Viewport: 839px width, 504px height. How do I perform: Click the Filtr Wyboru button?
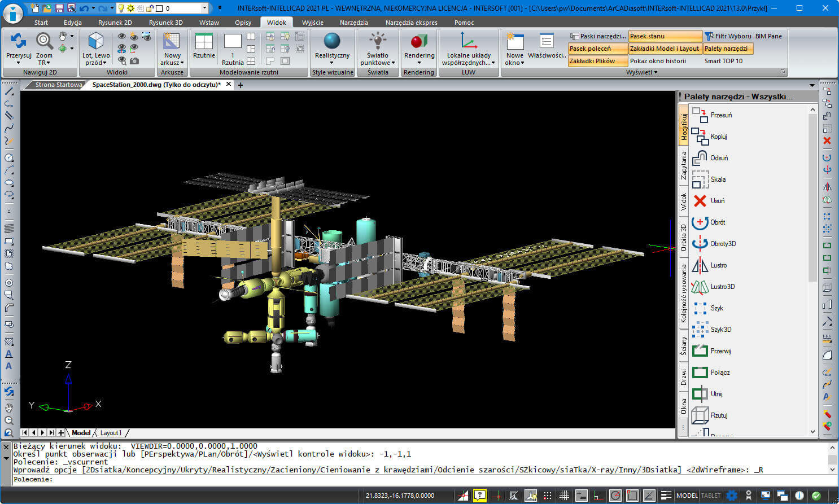728,36
